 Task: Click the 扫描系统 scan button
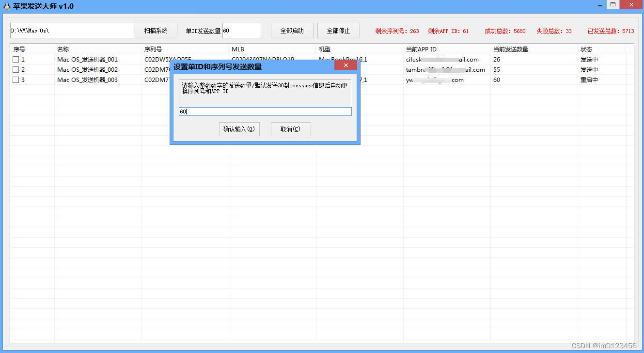pyautogui.click(x=156, y=31)
